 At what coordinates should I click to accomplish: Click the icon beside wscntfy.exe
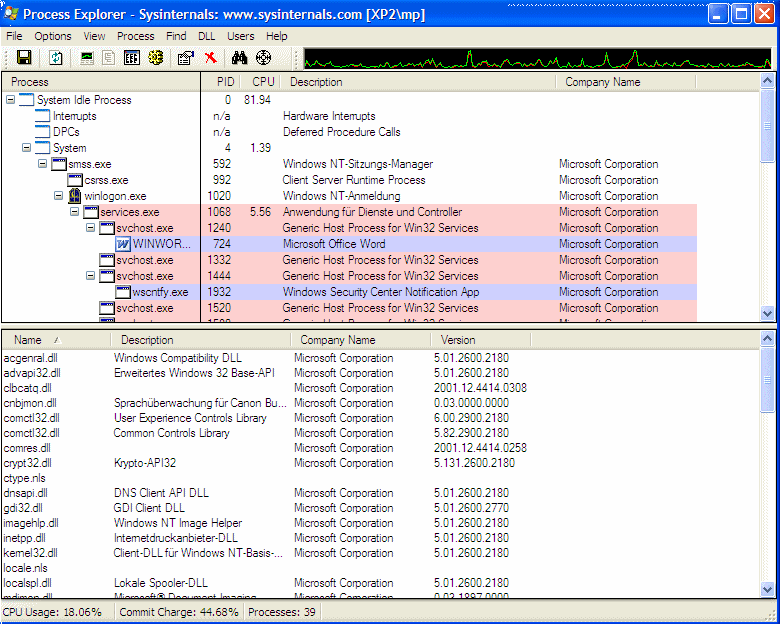(123, 292)
